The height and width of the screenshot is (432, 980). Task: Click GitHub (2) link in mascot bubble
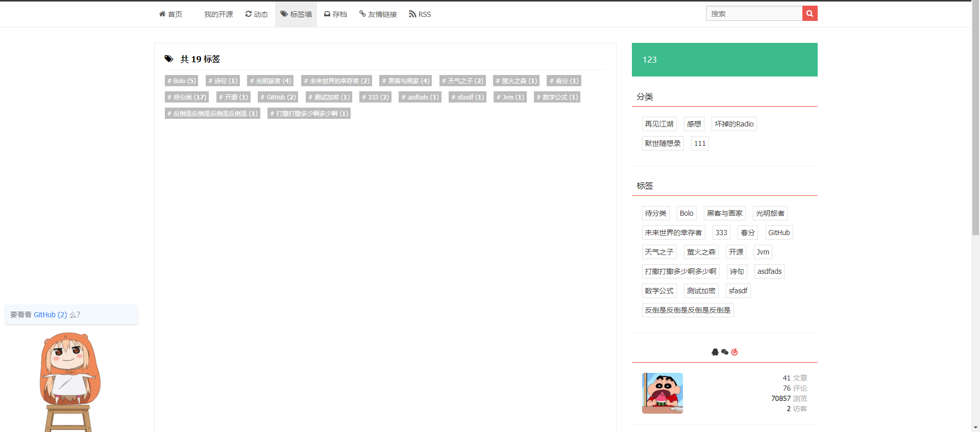coord(50,315)
